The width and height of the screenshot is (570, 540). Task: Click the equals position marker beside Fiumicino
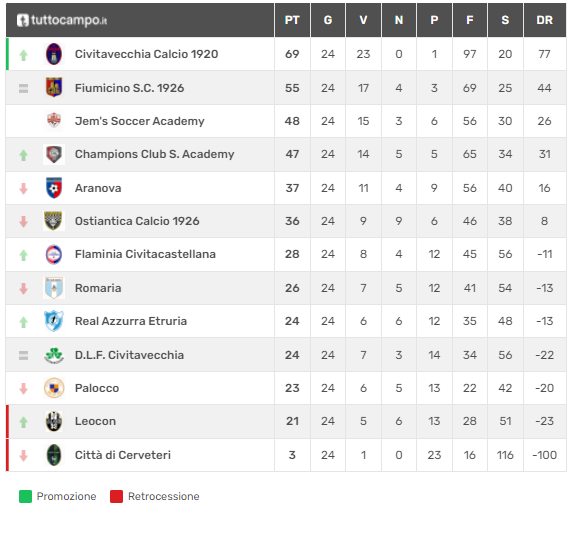tap(23, 88)
